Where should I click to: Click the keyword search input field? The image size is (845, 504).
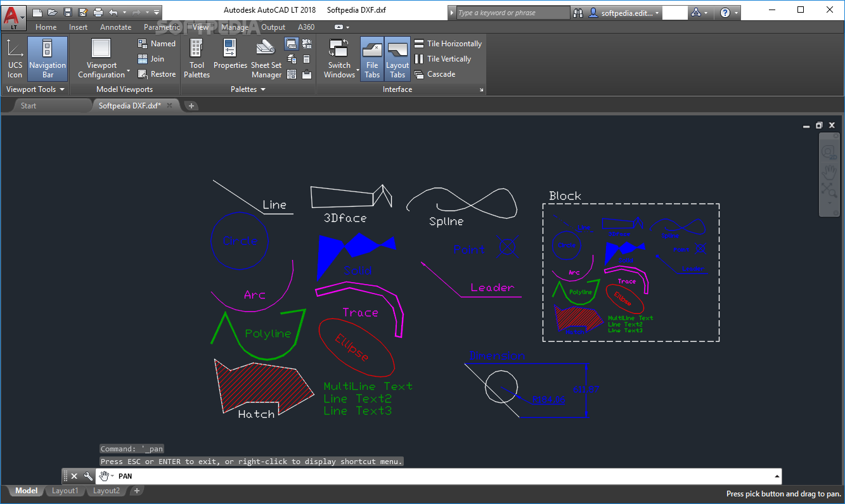(512, 13)
